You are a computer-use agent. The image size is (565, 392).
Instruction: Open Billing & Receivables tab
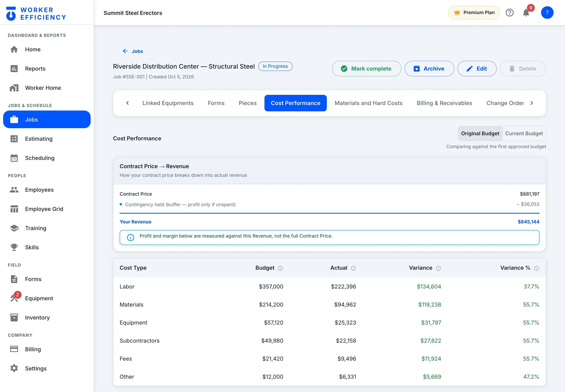[x=444, y=103]
